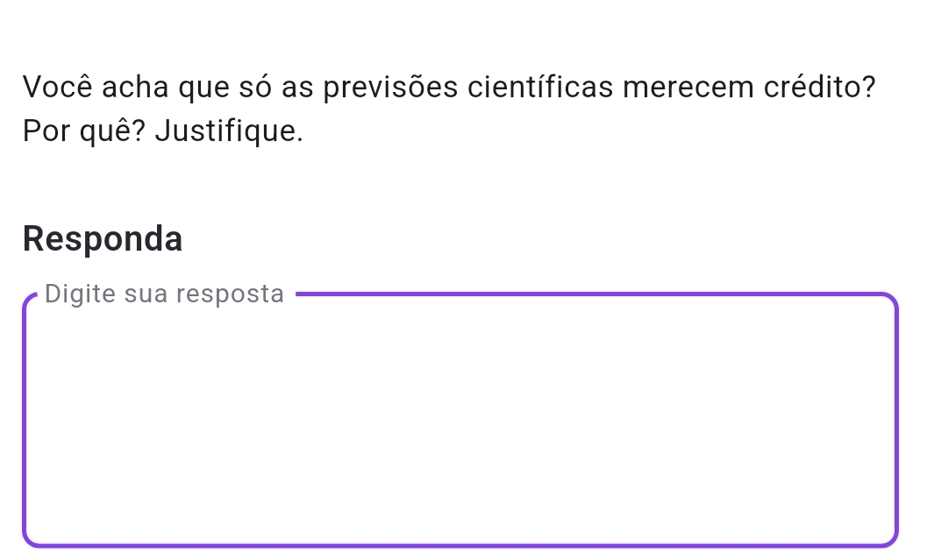Click the purple bottom border of answer box
This screenshot has width=934, height=560.
point(460,544)
